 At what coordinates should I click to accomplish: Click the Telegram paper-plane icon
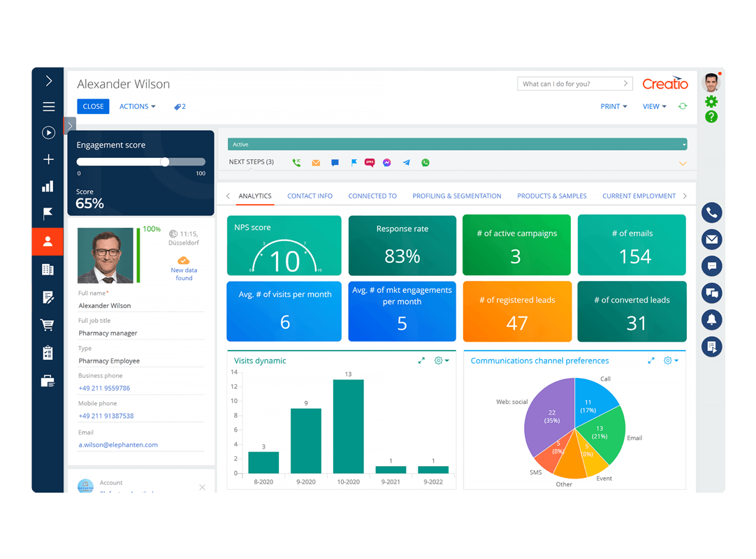coord(407,163)
